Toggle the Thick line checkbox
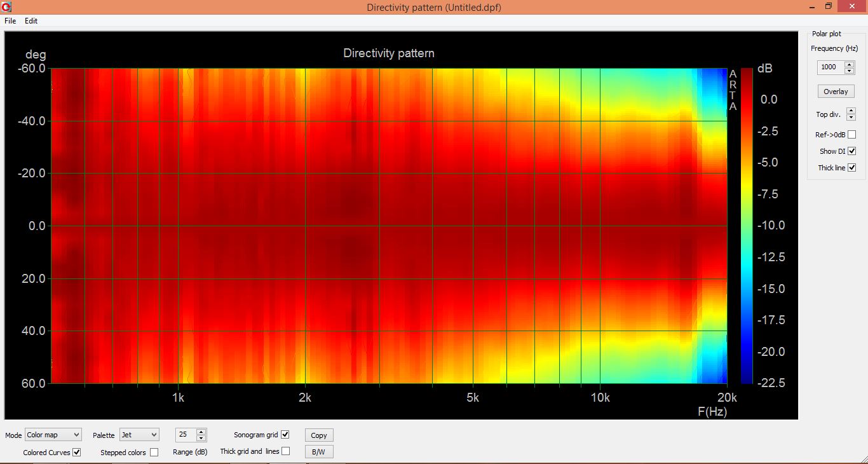The image size is (868, 464). coord(852,168)
